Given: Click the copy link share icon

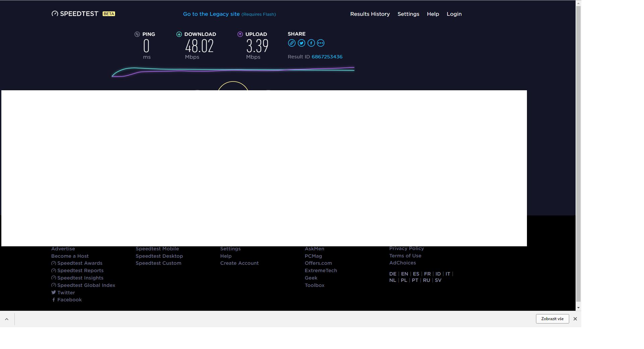Looking at the screenshot, I should pyautogui.click(x=291, y=43).
